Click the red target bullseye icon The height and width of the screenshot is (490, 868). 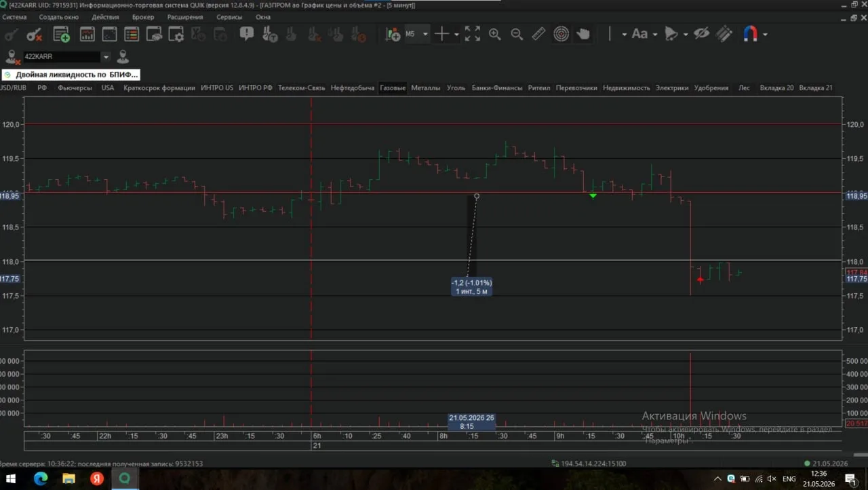coord(561,34)
